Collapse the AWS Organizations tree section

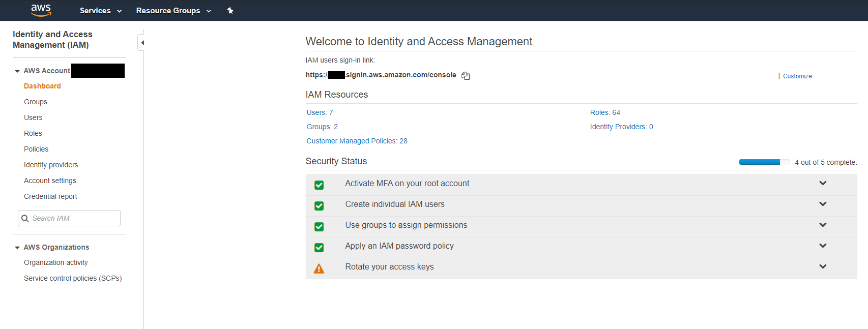pos(17,248)
